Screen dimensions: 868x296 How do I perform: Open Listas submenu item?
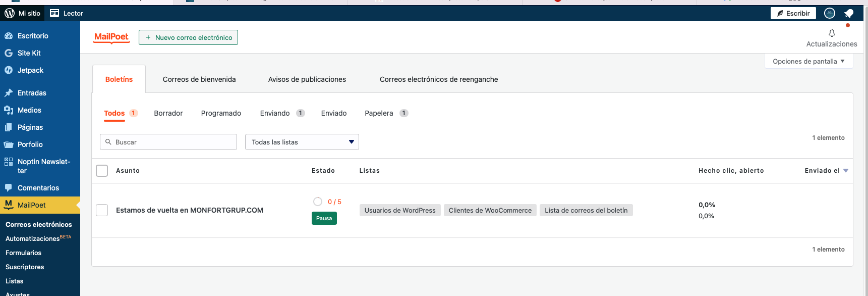click(15, 281)
